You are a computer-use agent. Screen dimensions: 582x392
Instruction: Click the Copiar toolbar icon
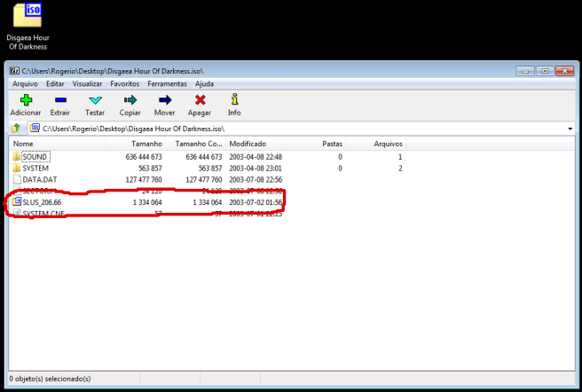pos(130,100)
